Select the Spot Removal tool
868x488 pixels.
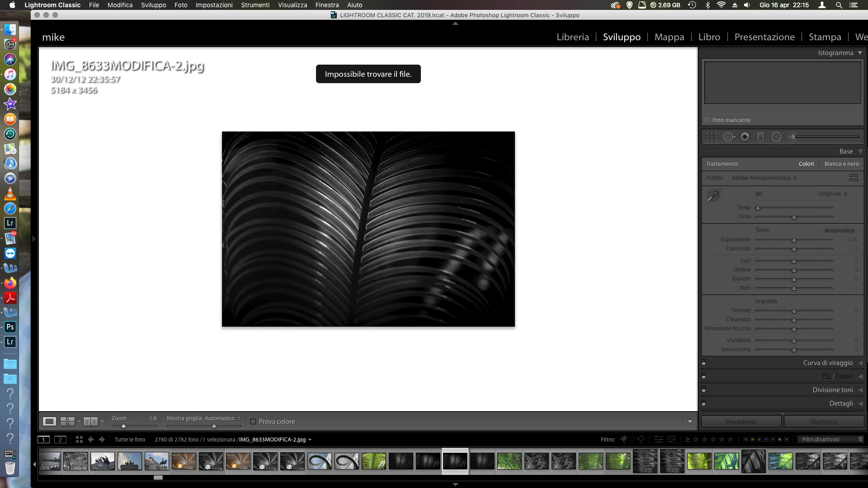[x=728, y=137]
